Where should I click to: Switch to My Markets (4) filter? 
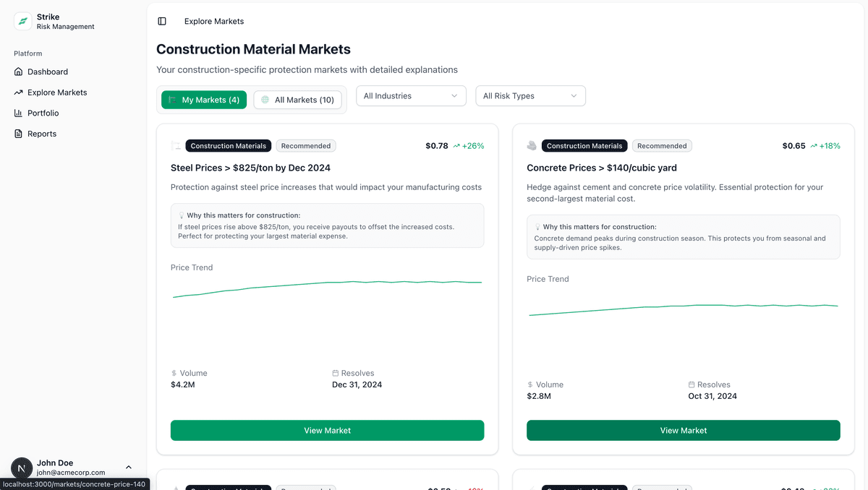[204, 100]
